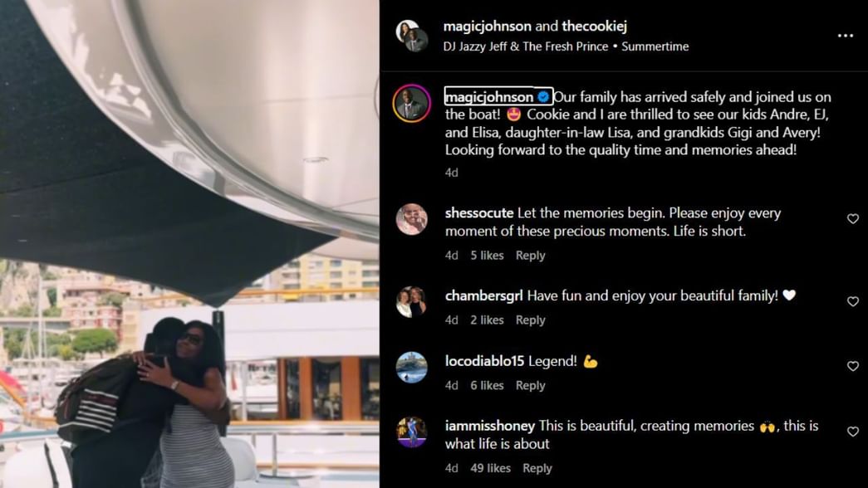Like the chambersgrl comment with heart icon
The image size is (868, 488).
[852, 301]
